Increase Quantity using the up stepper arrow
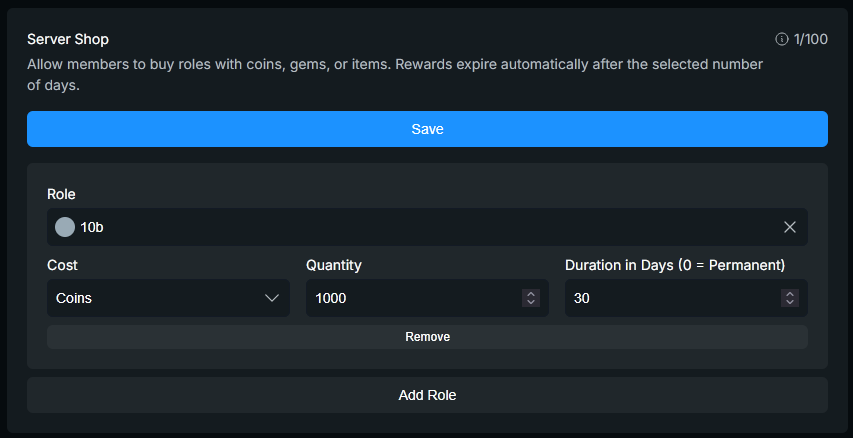The image size is (853, 438). [x=531, y=294]
